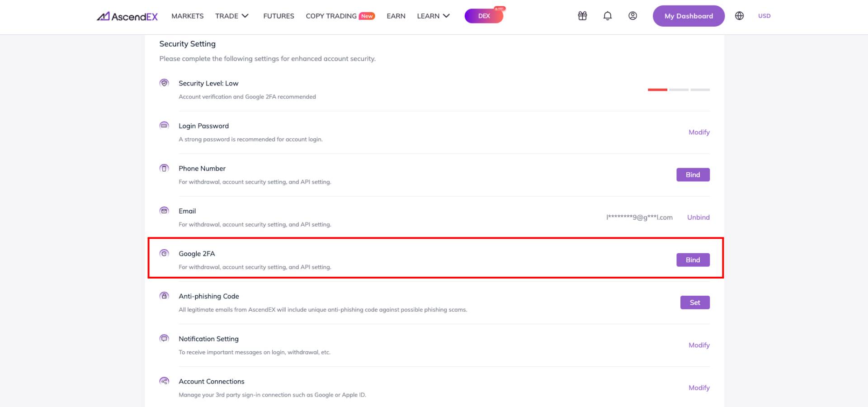Click the Security Level shield icon
The image size is (868, 407).
click(x=164, y=83)
